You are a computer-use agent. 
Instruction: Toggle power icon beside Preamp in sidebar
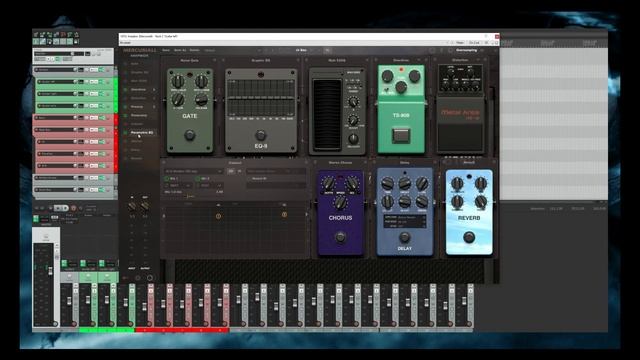tap(126, 107)
